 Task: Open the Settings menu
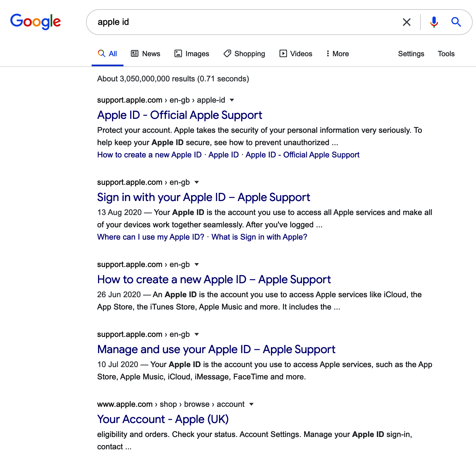coord(411,54)
